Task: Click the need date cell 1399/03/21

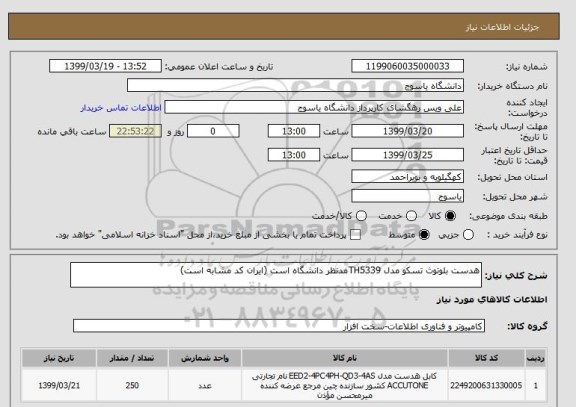Action: (59, 385)
